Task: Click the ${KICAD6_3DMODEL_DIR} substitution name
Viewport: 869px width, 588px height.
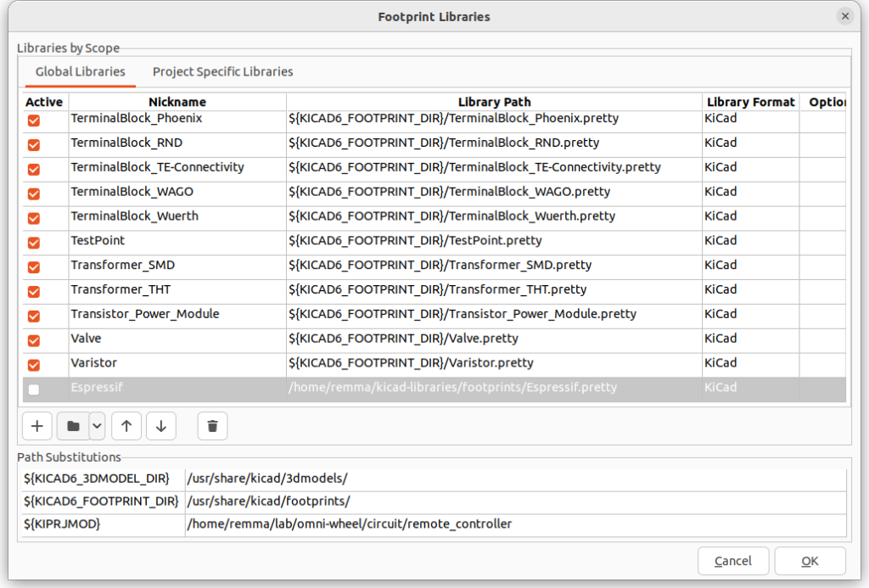Action: pos(103,479)
